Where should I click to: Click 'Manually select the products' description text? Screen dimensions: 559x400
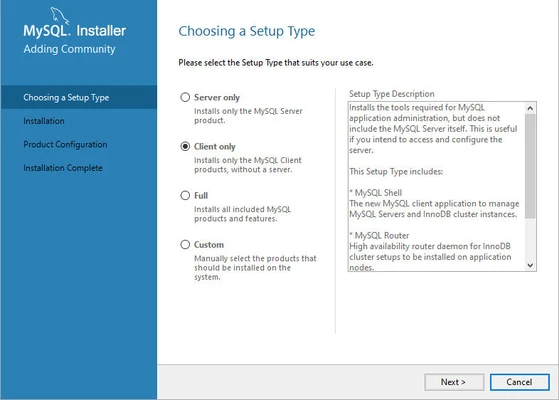pyautogui.click(x=255, y=267)
